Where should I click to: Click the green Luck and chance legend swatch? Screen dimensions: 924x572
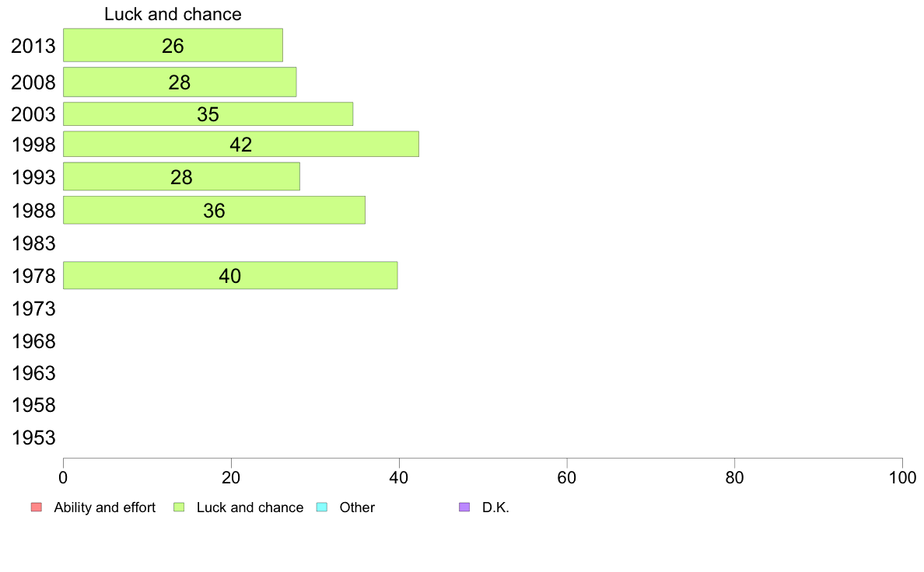tap(179, 507)
